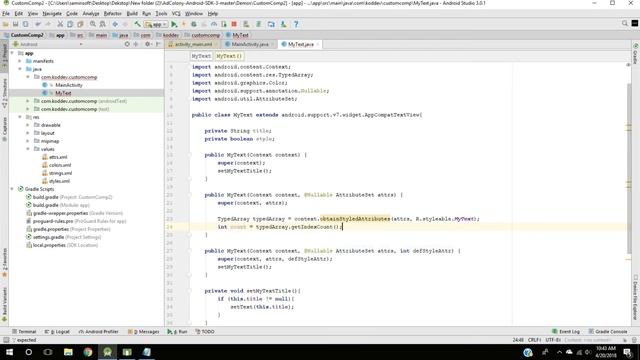640x360 pixels.
Task: Open the SDK Manager download icon
Action: point(283,24)
